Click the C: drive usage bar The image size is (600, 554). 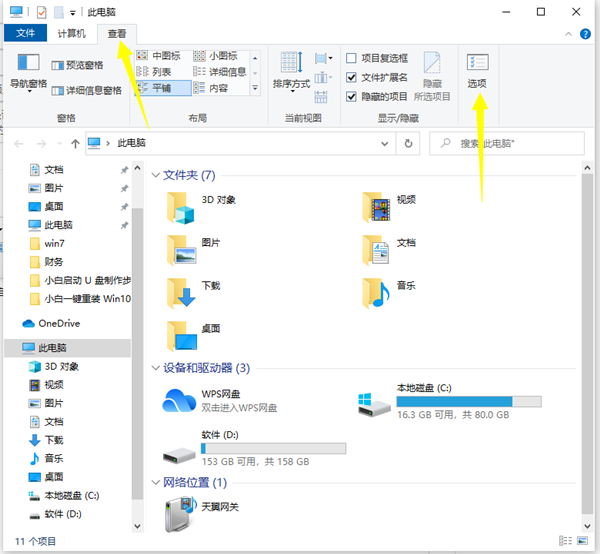(468, 402)
